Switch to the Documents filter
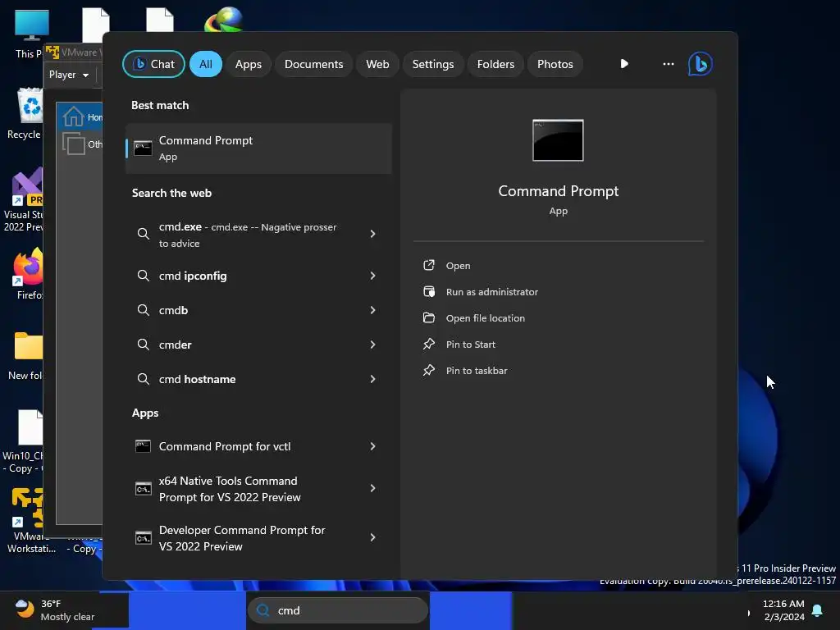Image resolution: width=840 pixels, height=630 pixels. pyautogui.click(x=313, y=64)
